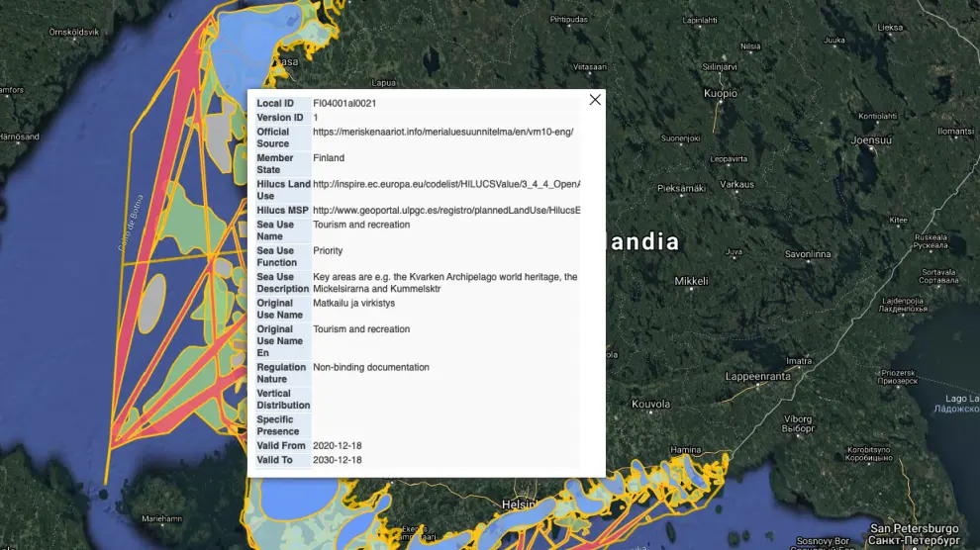Open the Official Source meriskenaariot.info URL
Screen dimensions: 980x550
442,132
